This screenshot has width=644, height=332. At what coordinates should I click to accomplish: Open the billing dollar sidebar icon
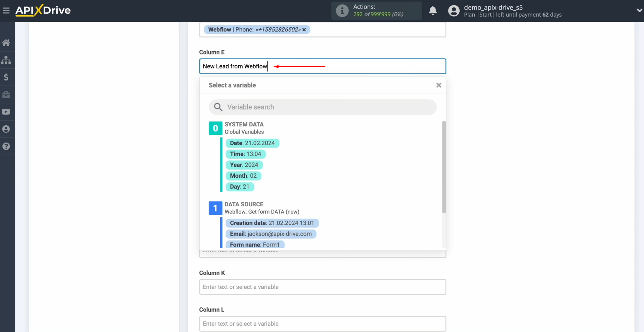(6, 77)
